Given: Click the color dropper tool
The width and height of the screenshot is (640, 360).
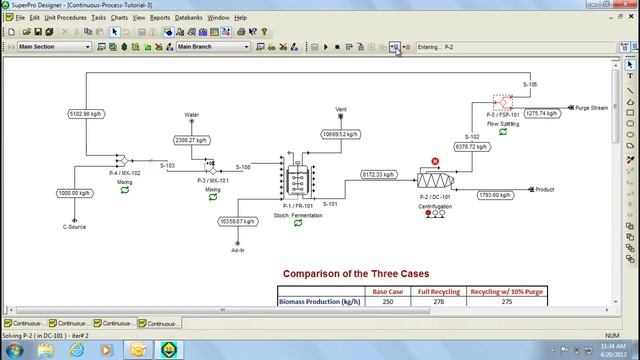Looking at the screenshot, I should pos(630,160).
